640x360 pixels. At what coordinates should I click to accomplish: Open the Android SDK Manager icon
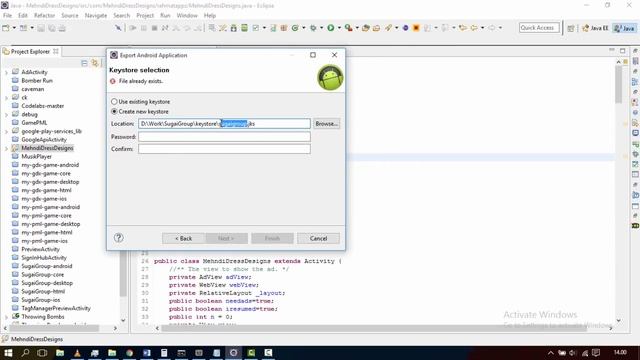233,28
